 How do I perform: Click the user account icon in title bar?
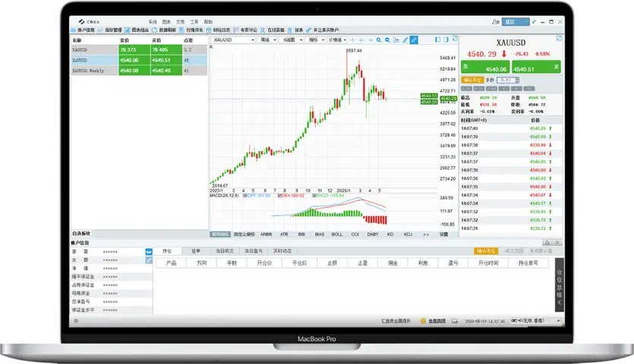495,22
